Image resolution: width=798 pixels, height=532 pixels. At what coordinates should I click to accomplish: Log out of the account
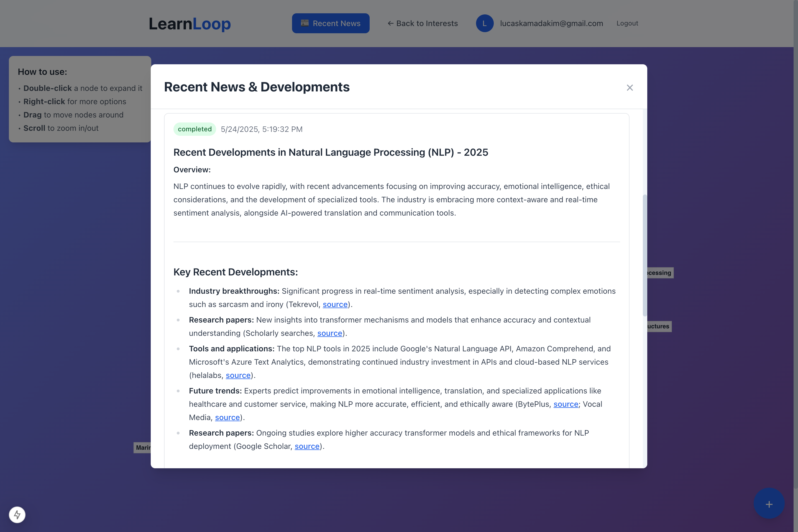pyautogui.click(x=627, y=23)
